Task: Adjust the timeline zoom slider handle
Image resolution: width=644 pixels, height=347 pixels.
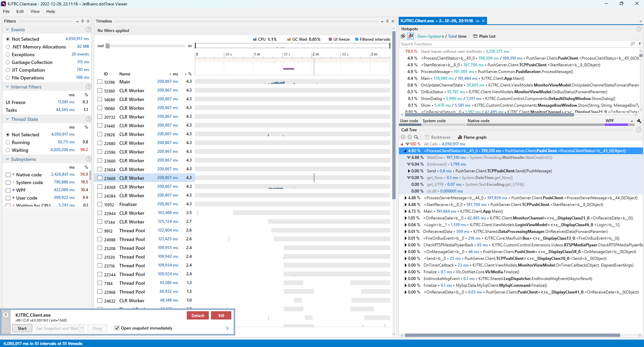Action: (108, 46)
